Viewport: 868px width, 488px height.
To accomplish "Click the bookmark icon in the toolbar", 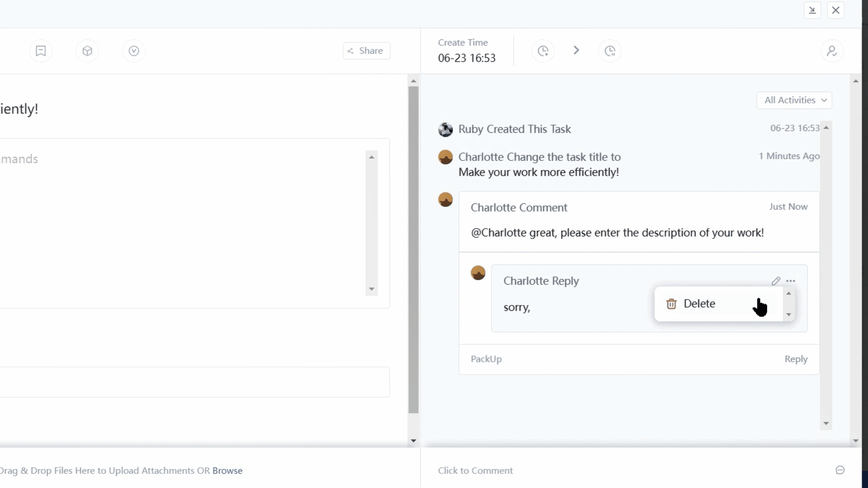I will (41, 51).
